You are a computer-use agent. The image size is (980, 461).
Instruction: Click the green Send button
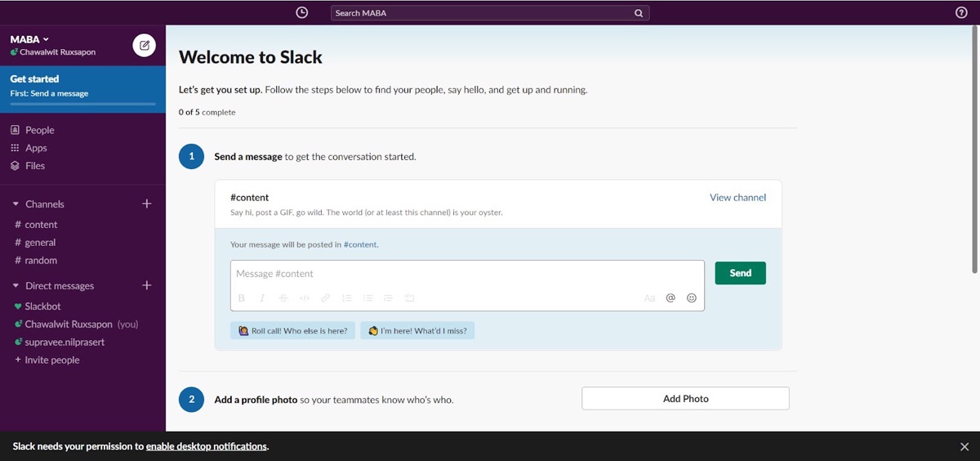point(740,273)
